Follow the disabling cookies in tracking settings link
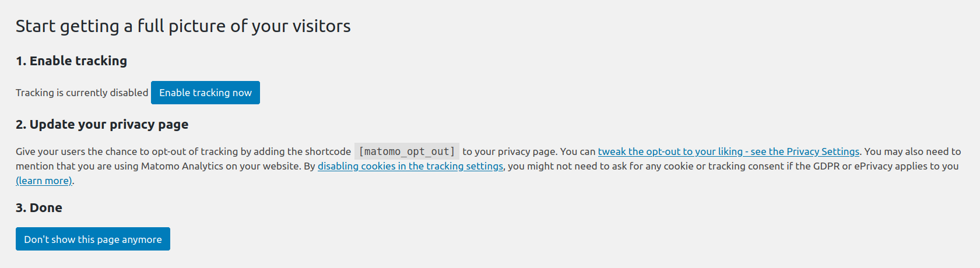The height and width of the screenshot is (268, 980). pos(410,166)
